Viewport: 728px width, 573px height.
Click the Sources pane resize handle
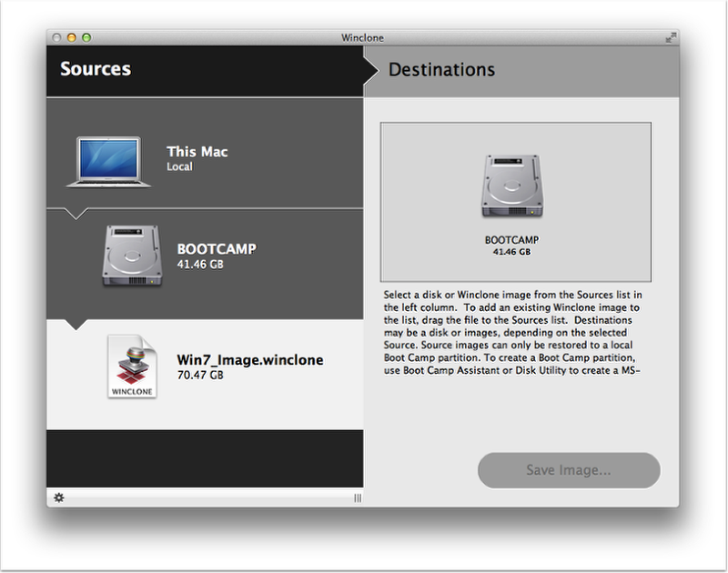point(357,498)
